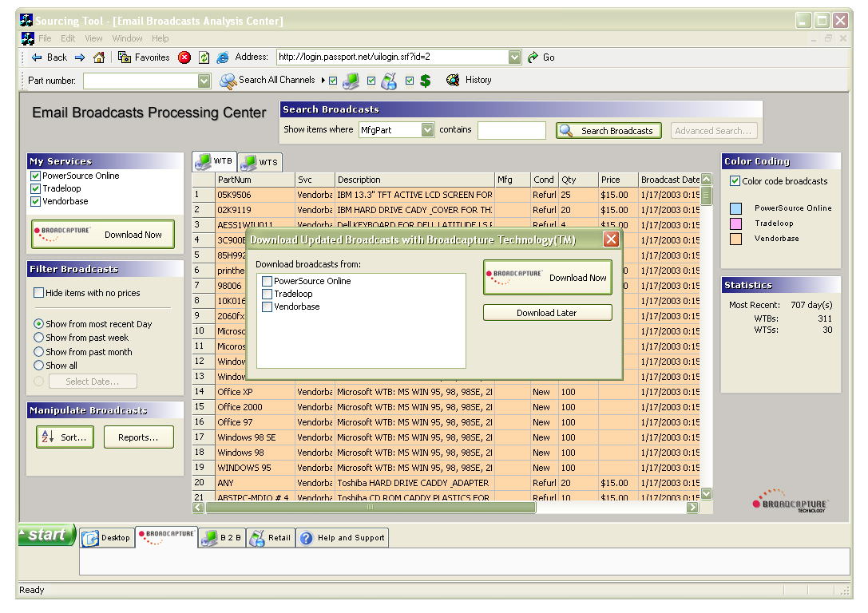Open the File menu
This screenshot has width=868, height=613.
coord(45,38)
